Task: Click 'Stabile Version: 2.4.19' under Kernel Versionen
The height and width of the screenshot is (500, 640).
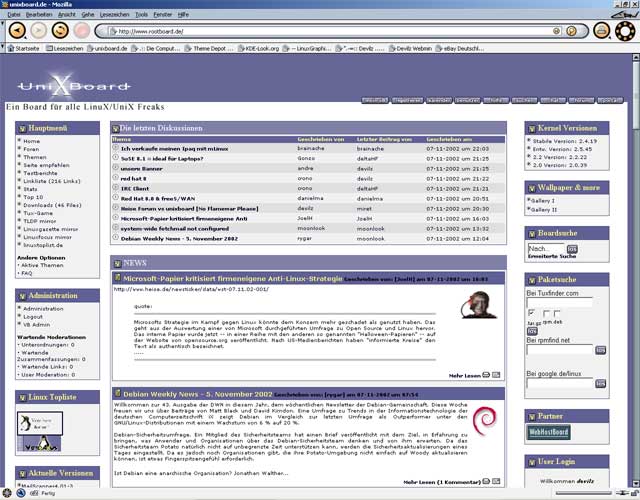Action: coord(565,141)
